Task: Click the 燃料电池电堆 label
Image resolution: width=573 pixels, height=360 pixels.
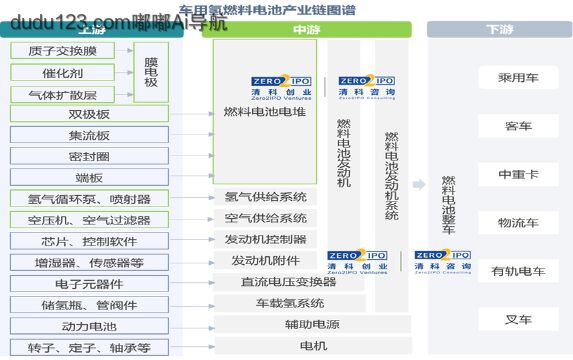Action: coord(265,112)
